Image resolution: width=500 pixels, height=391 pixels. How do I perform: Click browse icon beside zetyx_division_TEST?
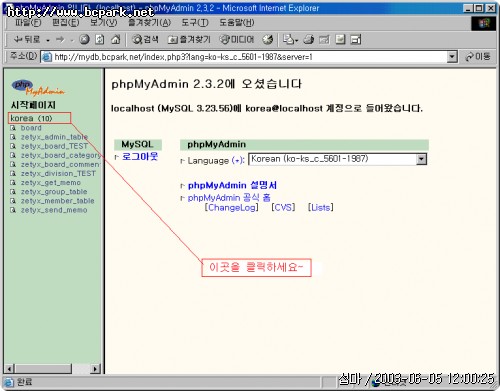click(x=13, y=173)
